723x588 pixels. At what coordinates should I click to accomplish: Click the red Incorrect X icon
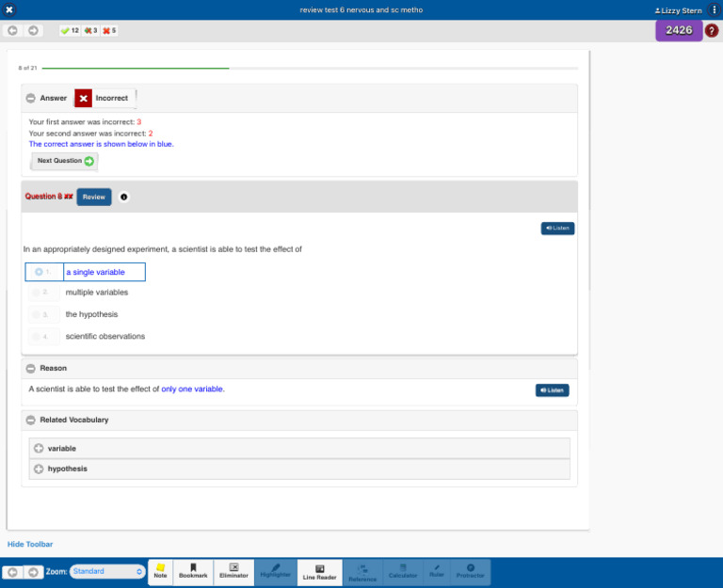pos(83,98)
